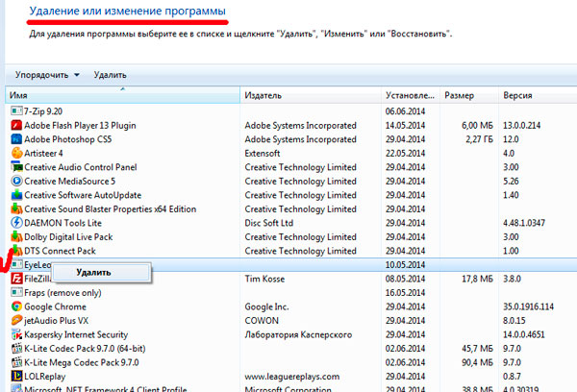577x392 pixels.
Task: Sort by the Версия column header
Action: [538, 96]
